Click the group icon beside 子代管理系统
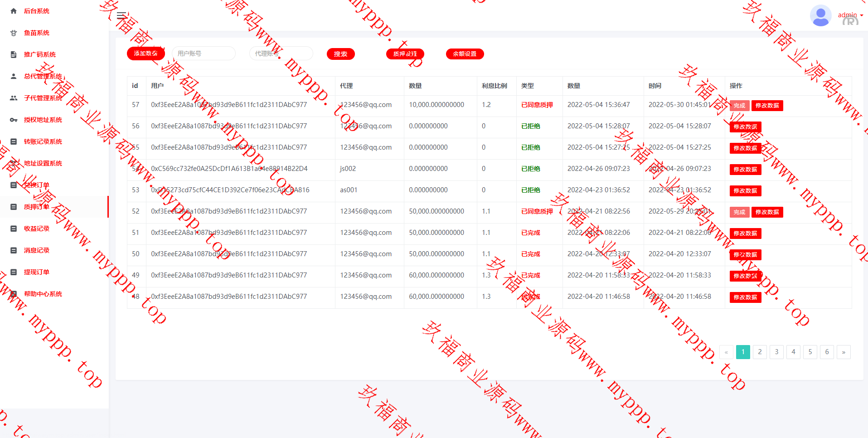Image resolution: width=868 pixels, height=438 pixels. point(14,98)
